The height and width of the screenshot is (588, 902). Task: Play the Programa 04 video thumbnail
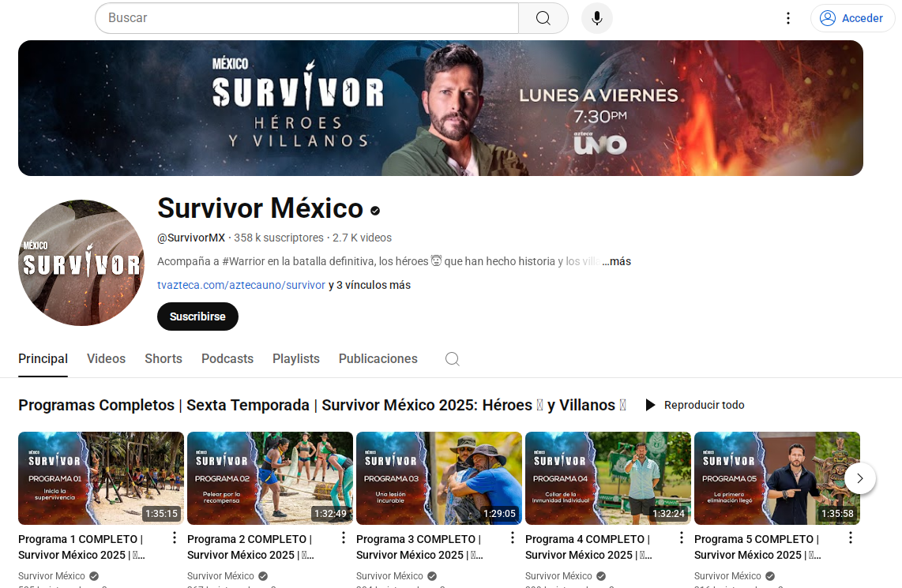point(609,478)
